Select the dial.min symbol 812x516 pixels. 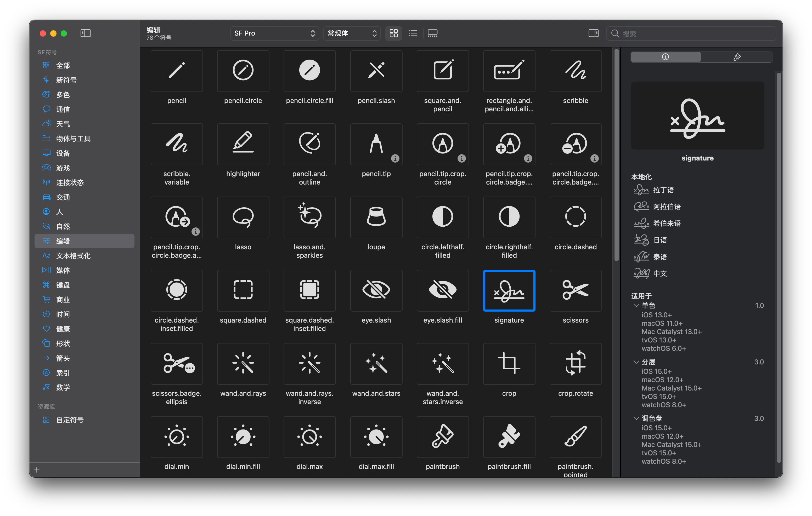pyautogui.click(x=177, y=437)
